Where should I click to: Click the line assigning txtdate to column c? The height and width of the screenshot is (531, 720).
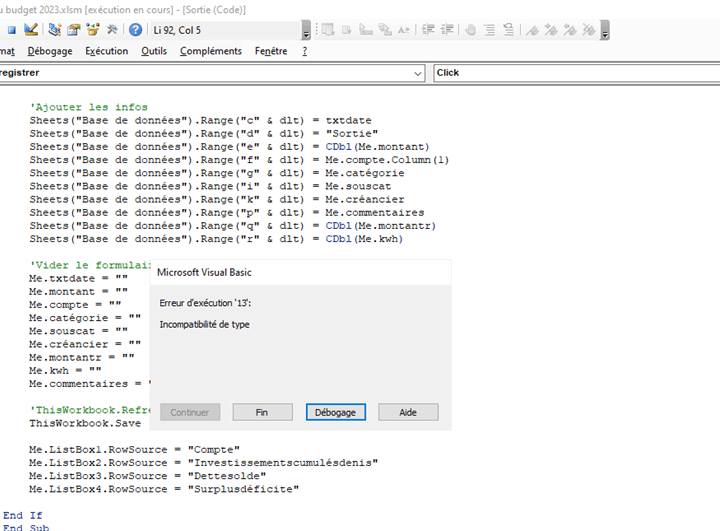pyautogui.click(x=201, y=120)
